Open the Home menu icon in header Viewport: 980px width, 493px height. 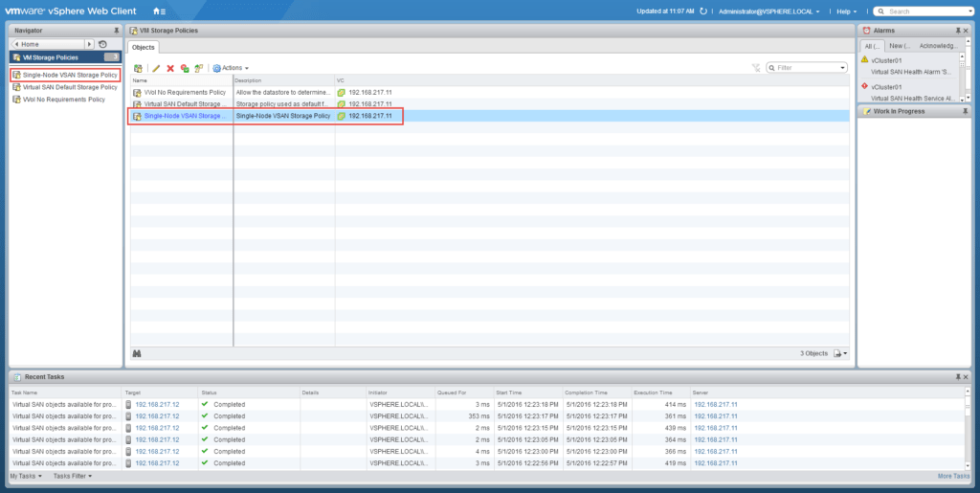click(x=159, y=11)
